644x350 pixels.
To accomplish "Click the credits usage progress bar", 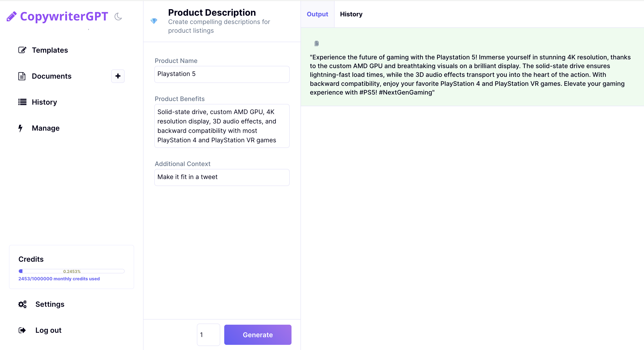I will point(72,271).
